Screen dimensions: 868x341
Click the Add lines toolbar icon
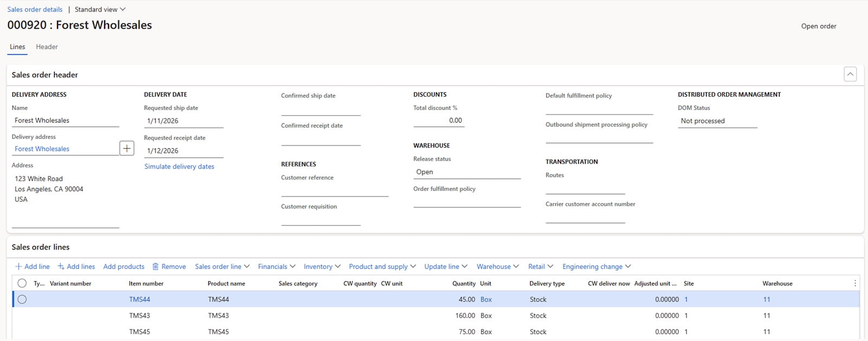61,267
